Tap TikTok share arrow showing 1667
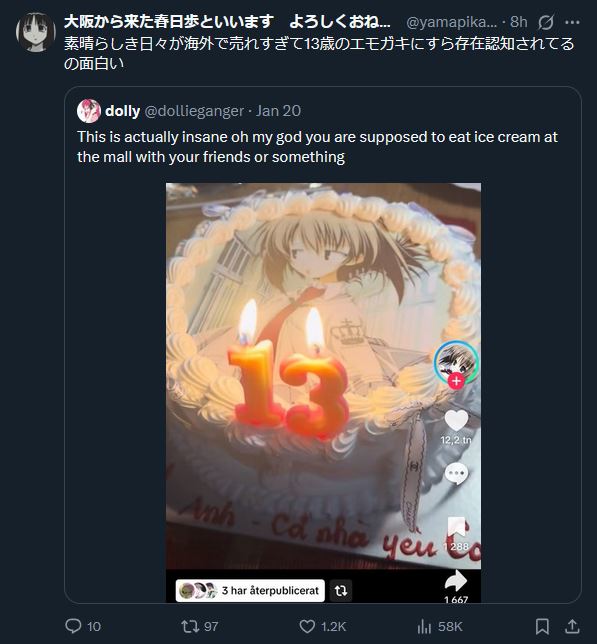The width and height of the screenshot is (597, 644). coord(456,581)
